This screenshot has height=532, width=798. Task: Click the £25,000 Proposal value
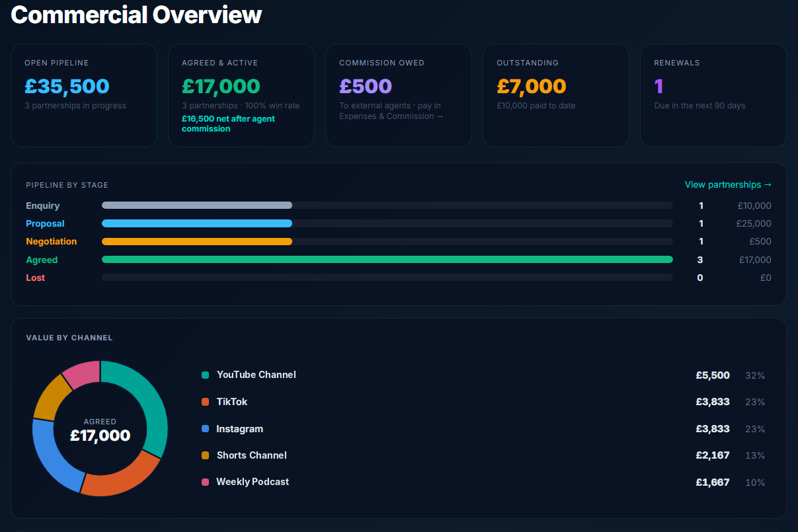tap(754, 224)
